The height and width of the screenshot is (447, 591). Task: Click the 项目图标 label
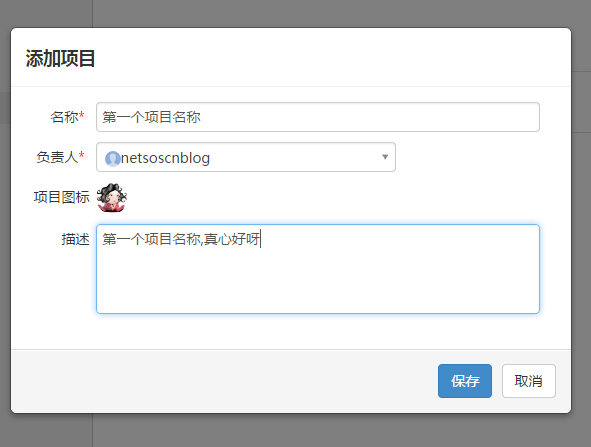pos(61,197)
